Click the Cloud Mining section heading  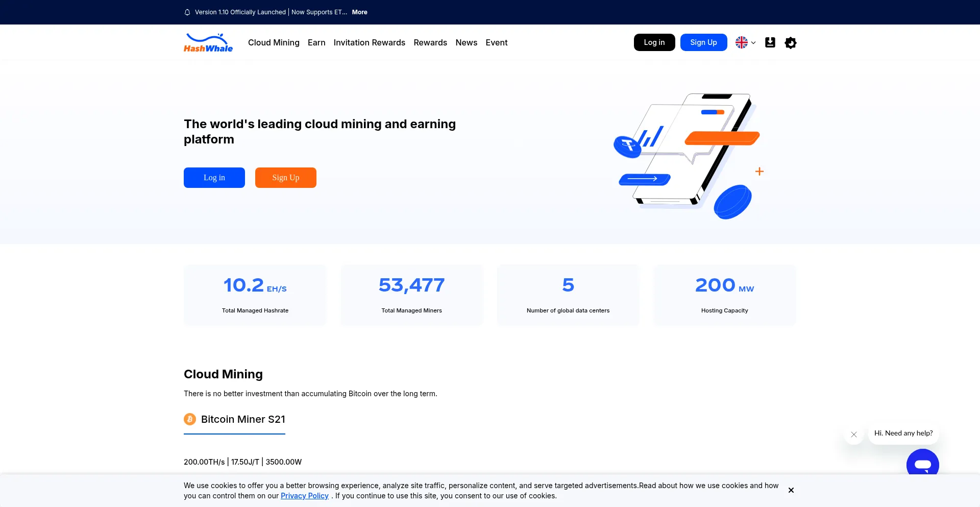tap(223, 374)
